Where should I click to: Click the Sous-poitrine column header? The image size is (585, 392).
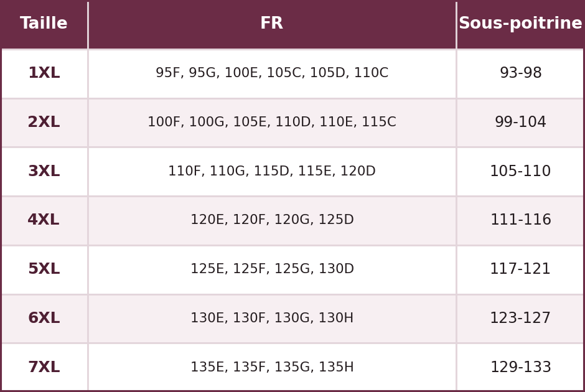click(x=520, y=24)
